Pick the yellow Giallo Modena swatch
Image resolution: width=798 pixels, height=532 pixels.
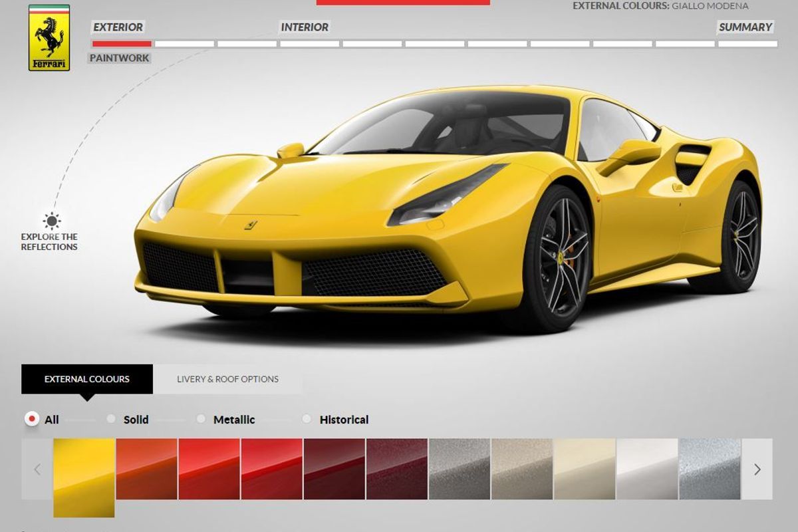(x=84, y=476)
